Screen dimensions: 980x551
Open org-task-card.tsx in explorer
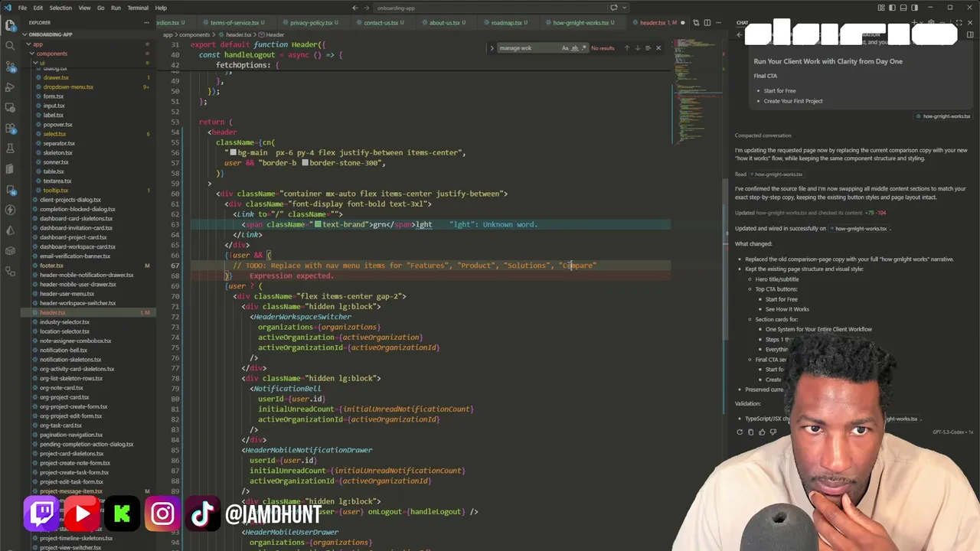click(x=61, y=425)
